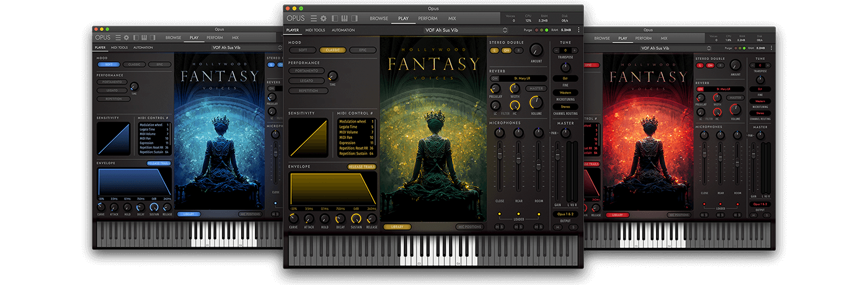Viewport: 868px width, 285px height.
Task: Click Master Pan knob in center window
Action: (565, 133)
